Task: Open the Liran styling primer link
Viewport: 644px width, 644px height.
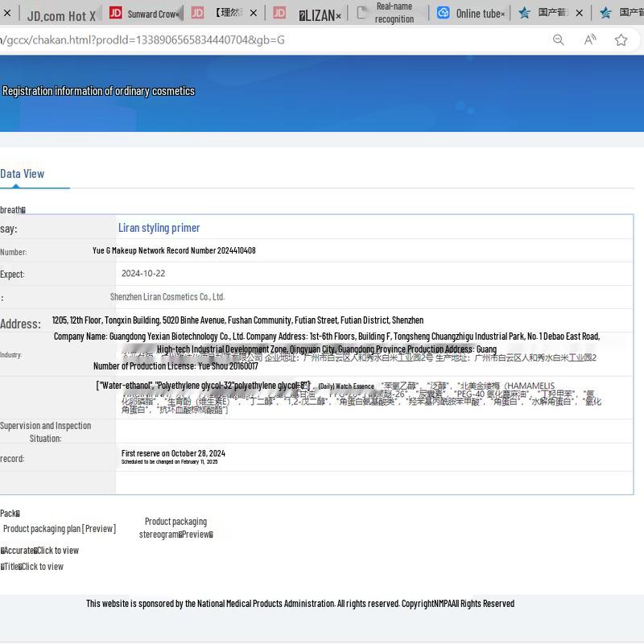Action: tap(159, 228)
